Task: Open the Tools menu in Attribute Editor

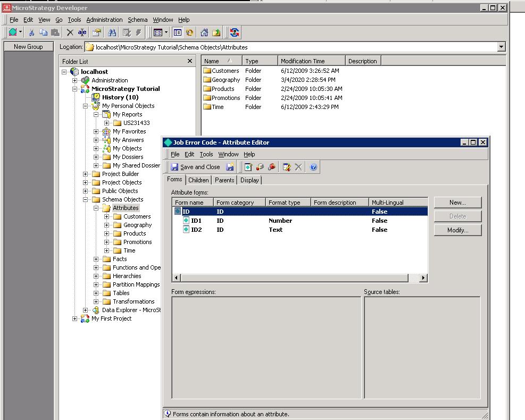Action: pos(206,154)
